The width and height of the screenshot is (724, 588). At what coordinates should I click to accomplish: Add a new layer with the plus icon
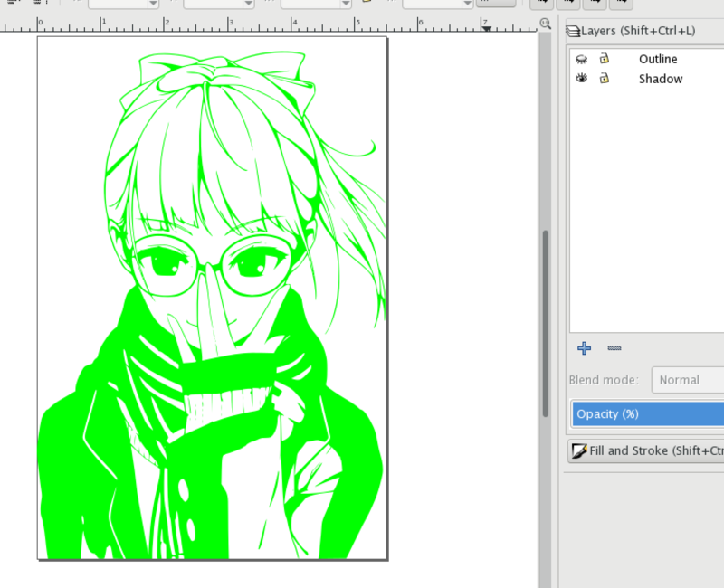click(x=584, y=348)
